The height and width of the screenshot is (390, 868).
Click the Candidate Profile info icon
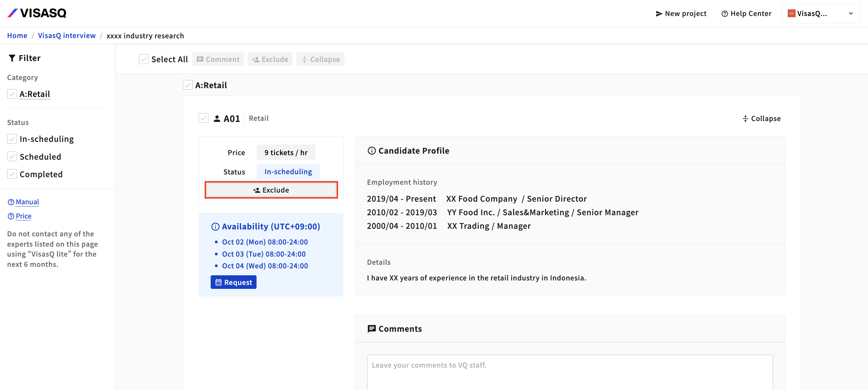[x=372, y=150]
